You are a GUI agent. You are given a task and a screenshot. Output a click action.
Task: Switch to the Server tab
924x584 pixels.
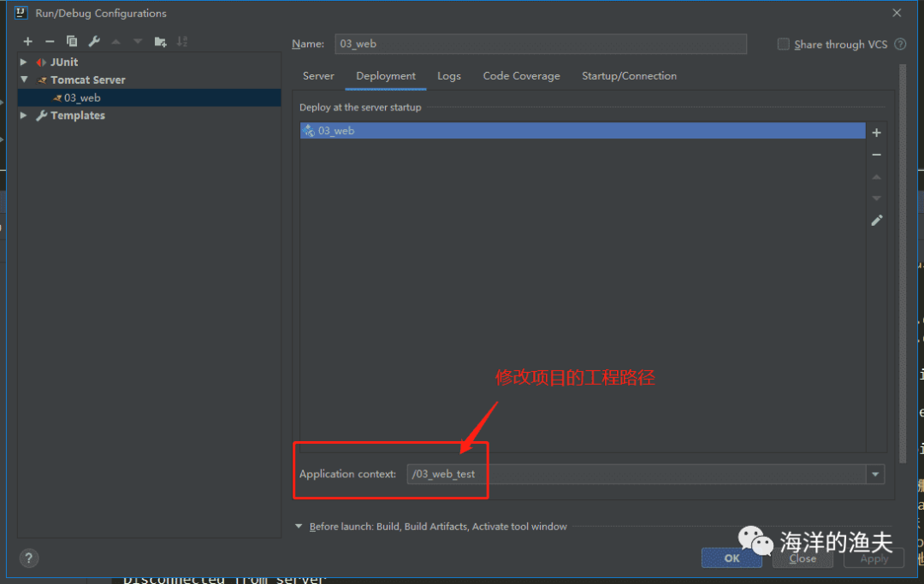318,76
